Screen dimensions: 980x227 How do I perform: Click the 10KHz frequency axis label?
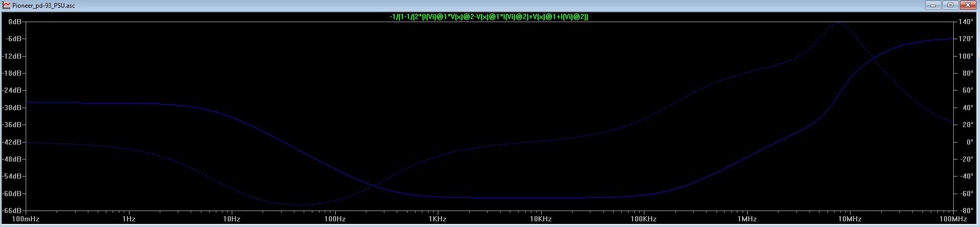(x=541, y=219)
